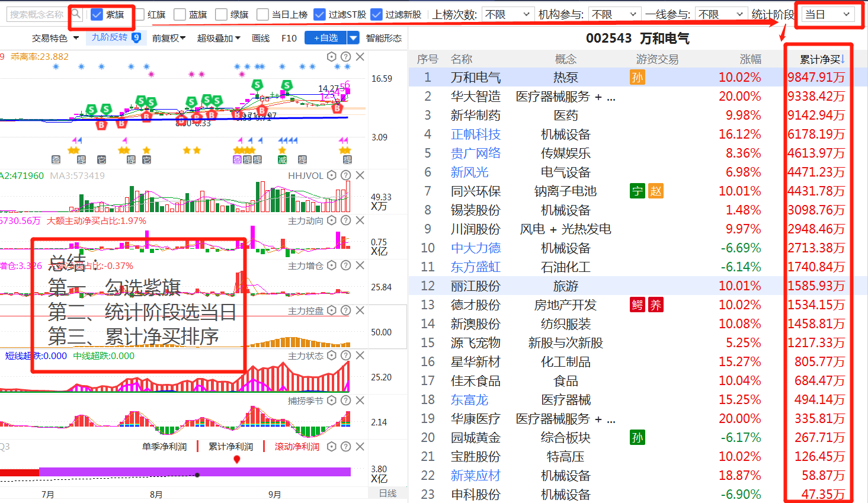Viewport: 868px width, 503px height.
Task: Click red 养 trader badge on 德才股份 row
Action: [x=655, y=305]
